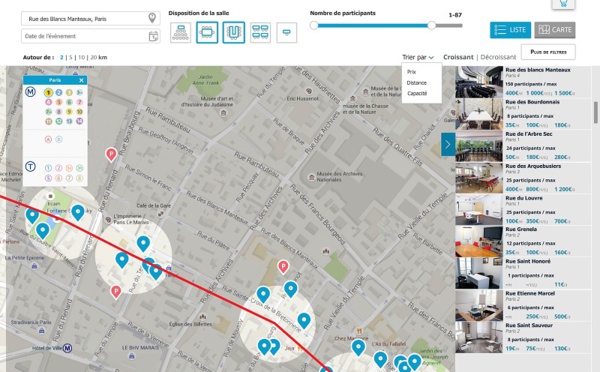
Task: Click the Hôtel de Ville metro station icon
Action: coord(67,348)
